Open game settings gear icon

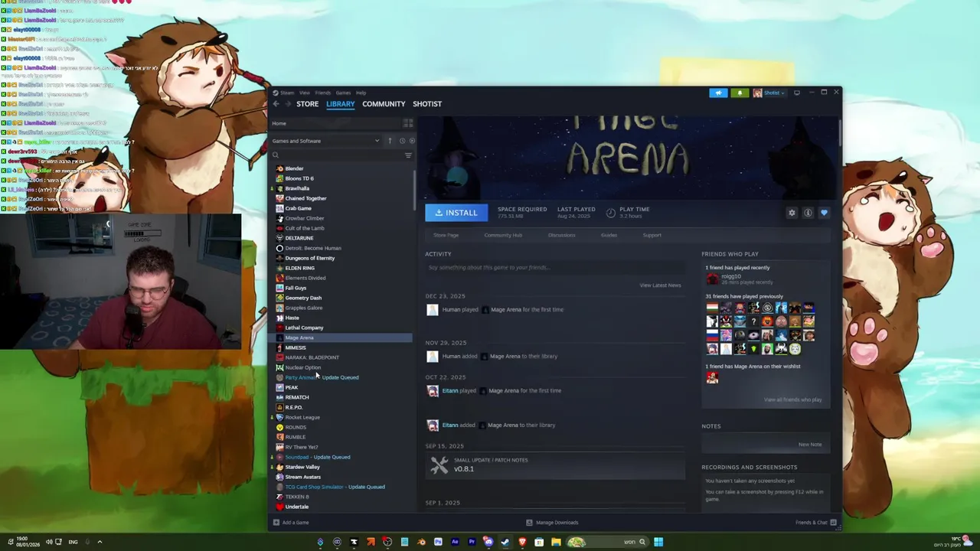click(792, 213)
